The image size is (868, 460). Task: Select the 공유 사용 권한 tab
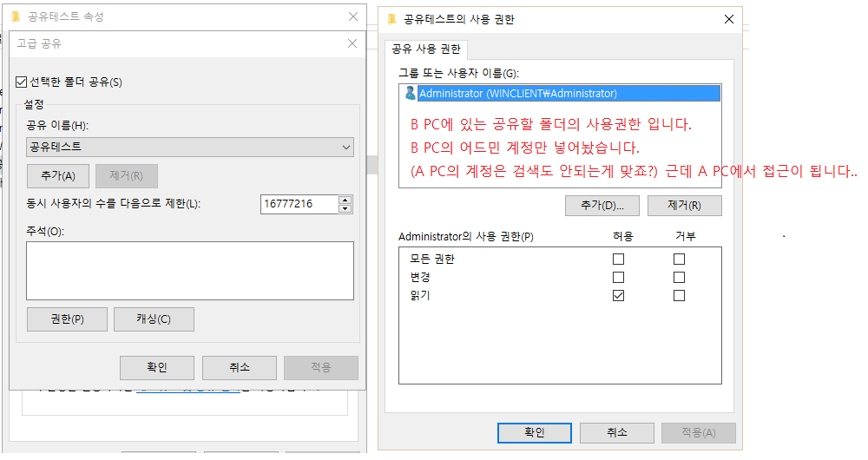pyautogui.click(x=426, y=49)
